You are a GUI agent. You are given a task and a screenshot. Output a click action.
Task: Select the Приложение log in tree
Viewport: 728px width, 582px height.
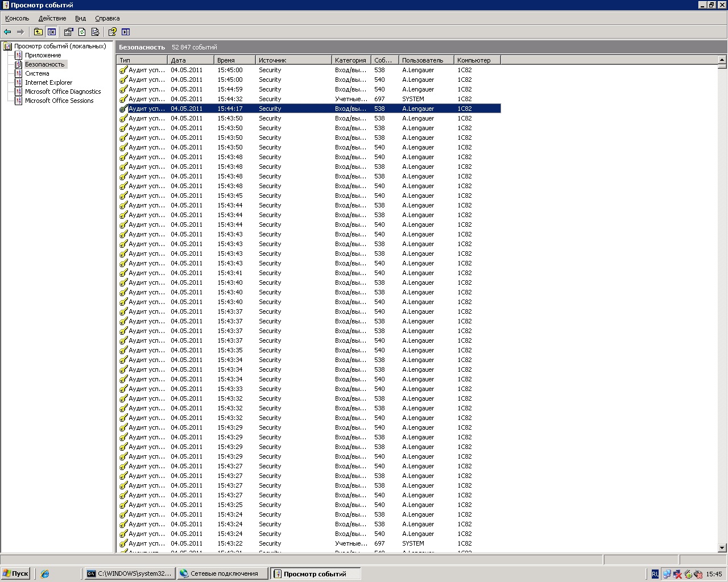coord(43,55)
